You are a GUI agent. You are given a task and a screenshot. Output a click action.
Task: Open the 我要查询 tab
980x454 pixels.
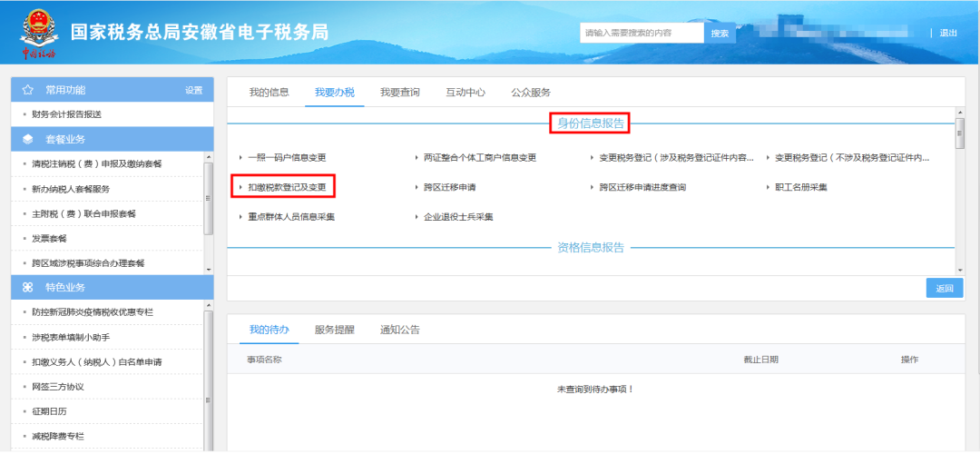(x=400, y=93)
